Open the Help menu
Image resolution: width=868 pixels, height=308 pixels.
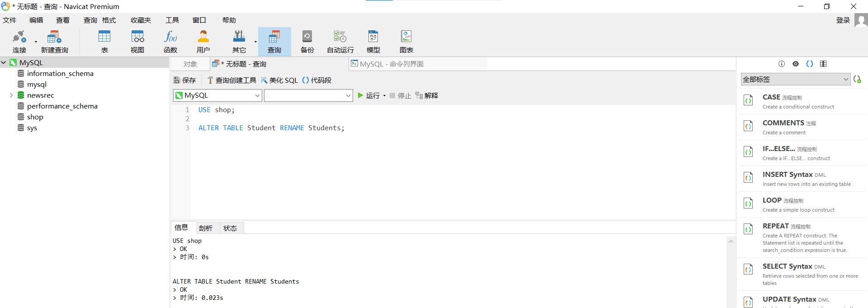point(229,20)
